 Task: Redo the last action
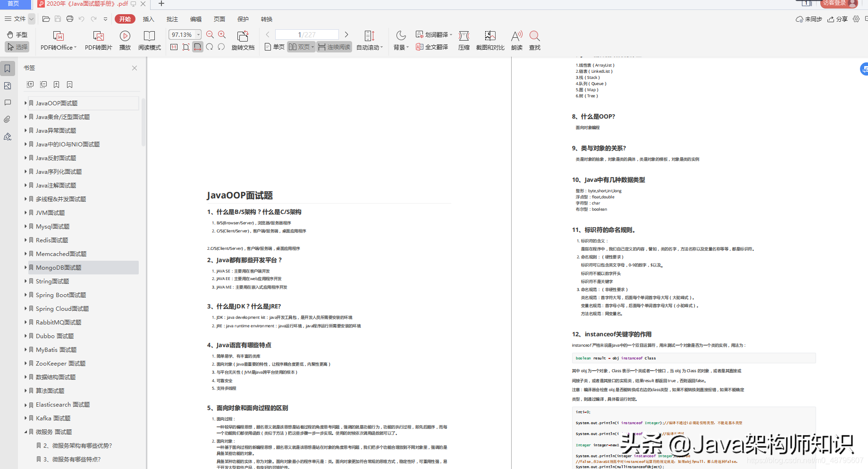[x=93, y=19]
